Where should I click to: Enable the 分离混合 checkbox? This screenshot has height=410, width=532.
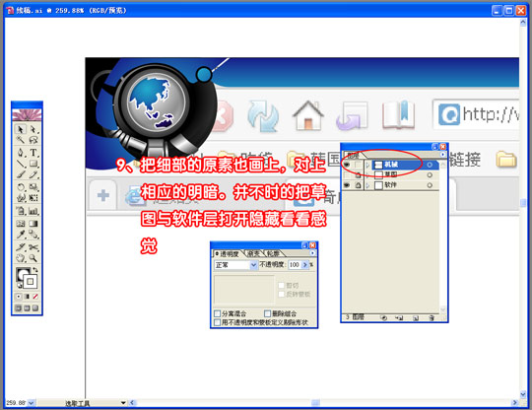[218, 313]
